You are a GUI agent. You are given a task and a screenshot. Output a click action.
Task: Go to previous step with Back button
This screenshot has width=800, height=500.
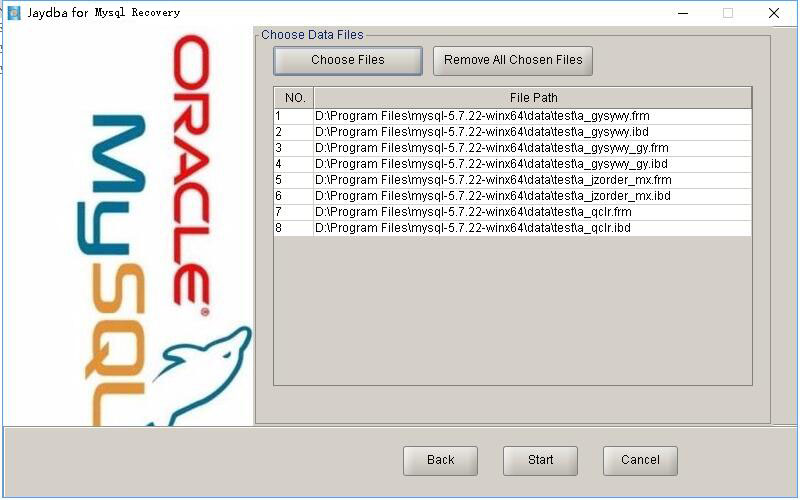pyautogui.click(x=440, y=461)
